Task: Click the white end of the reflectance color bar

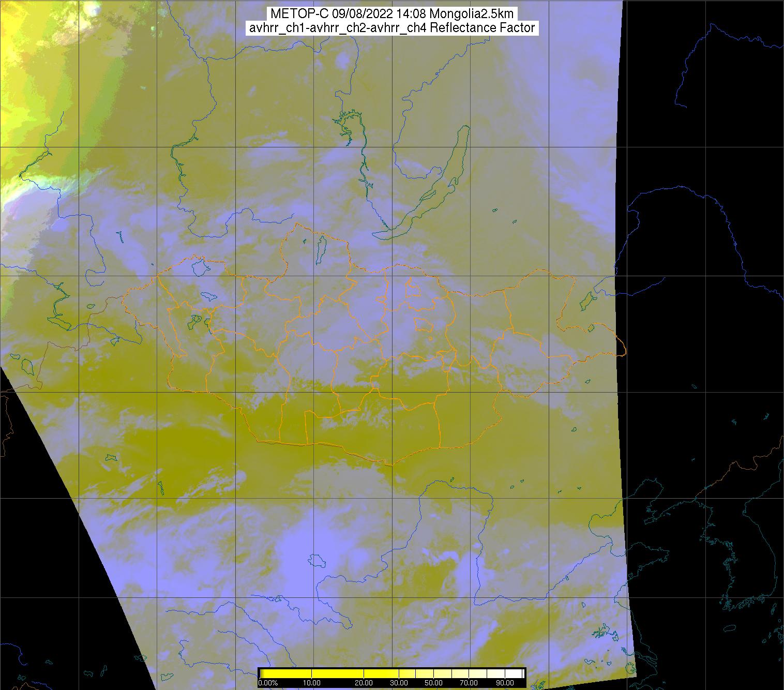Action: (x=514, y=673)
